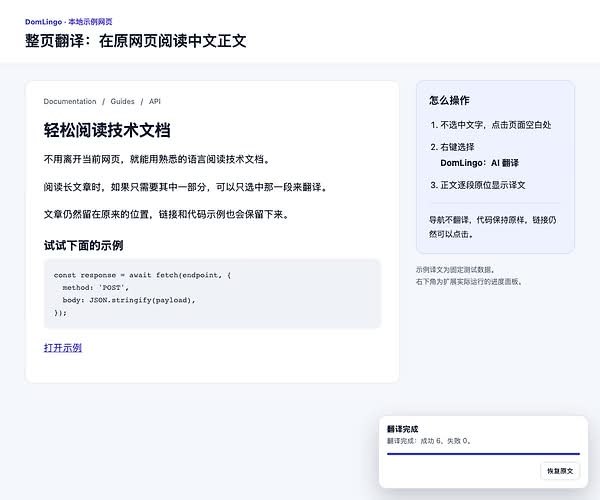Click the 恢复原文 restore button
Viewport: 600px width, 500px height.
click(560, 471)
